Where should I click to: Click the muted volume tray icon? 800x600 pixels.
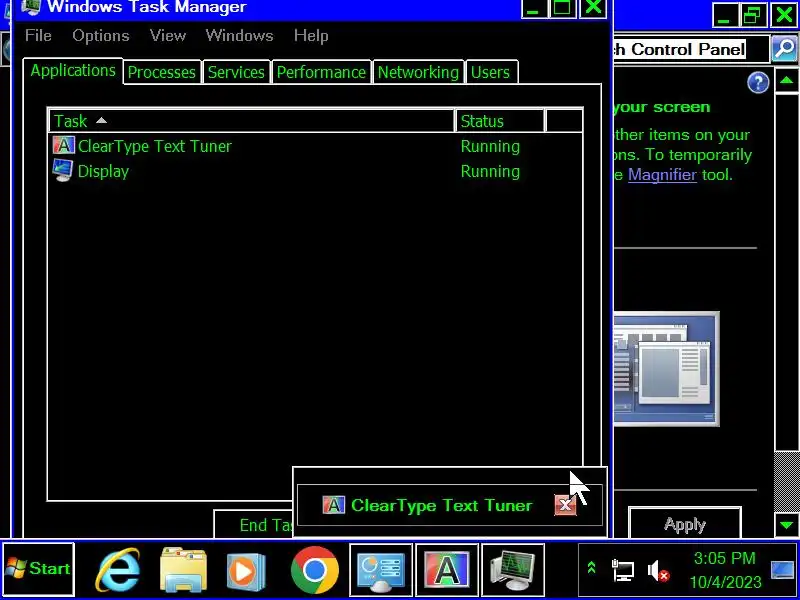click(x=658, y=571)
